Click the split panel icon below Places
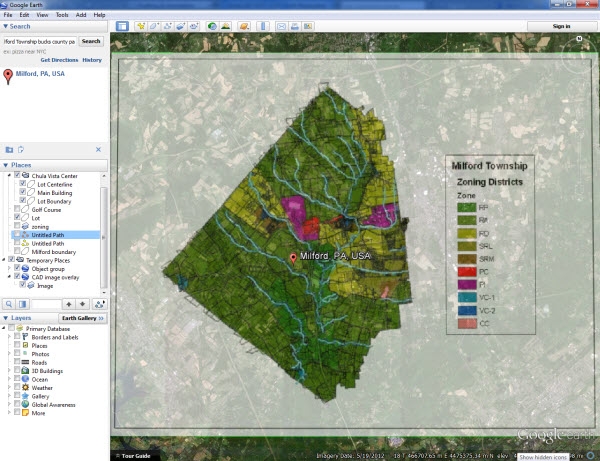This screenshot has height=461, width=600. click(23, 304)
